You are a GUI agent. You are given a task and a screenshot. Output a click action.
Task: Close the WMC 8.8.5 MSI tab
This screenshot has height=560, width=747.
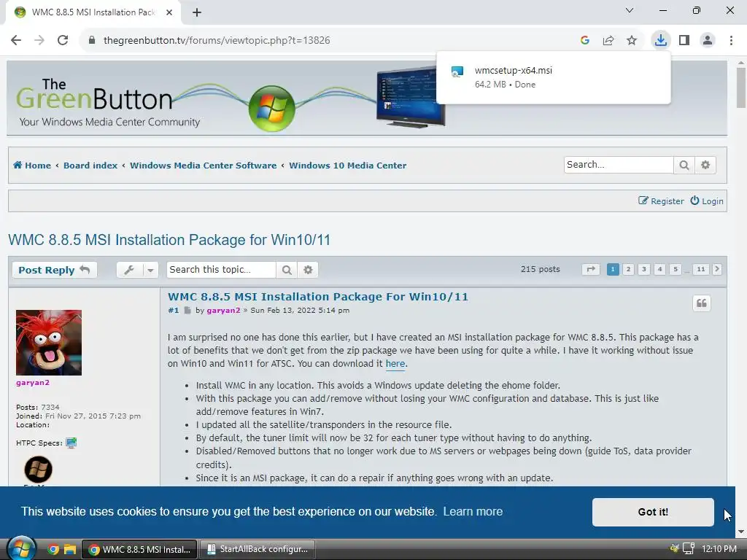[169, 12]
